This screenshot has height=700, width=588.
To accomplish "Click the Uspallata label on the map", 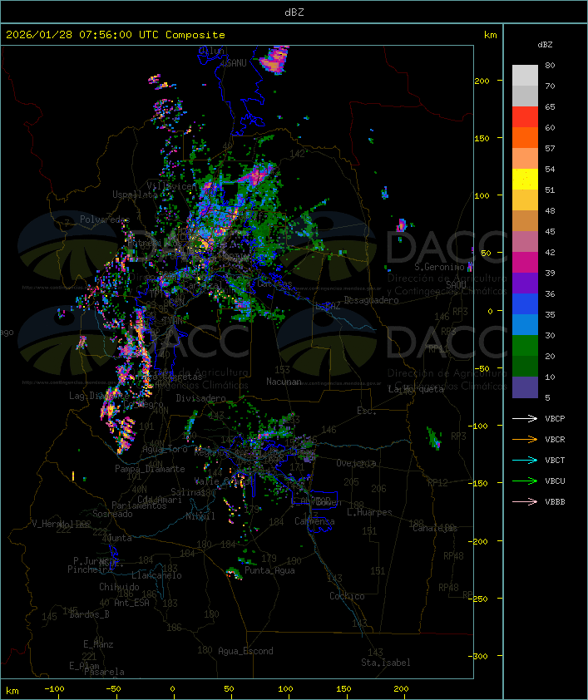I will (134, 194).
